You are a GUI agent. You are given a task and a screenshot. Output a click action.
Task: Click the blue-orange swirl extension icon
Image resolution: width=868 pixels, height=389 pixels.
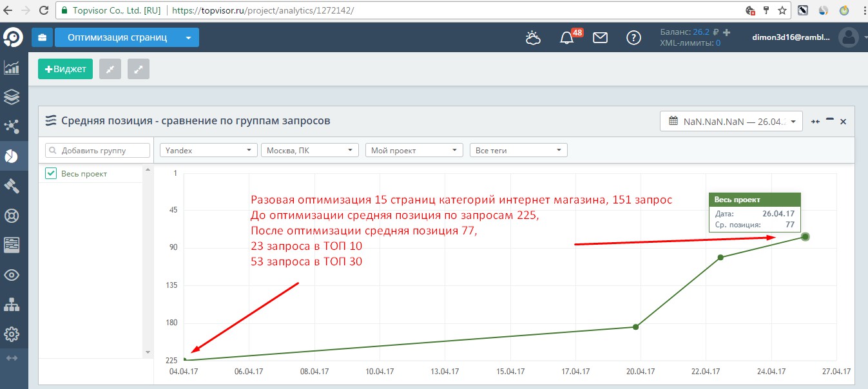pyautogui.click(x=824, y=10)
